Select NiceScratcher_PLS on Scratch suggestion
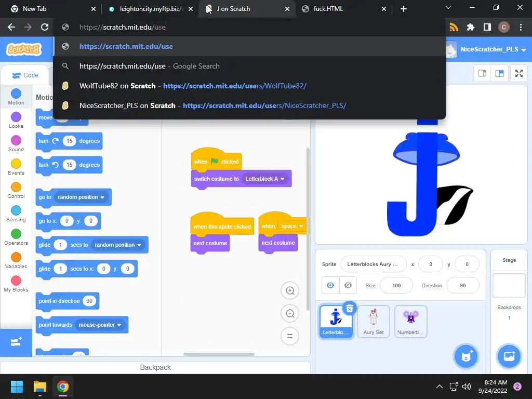 tap(249, 105)
